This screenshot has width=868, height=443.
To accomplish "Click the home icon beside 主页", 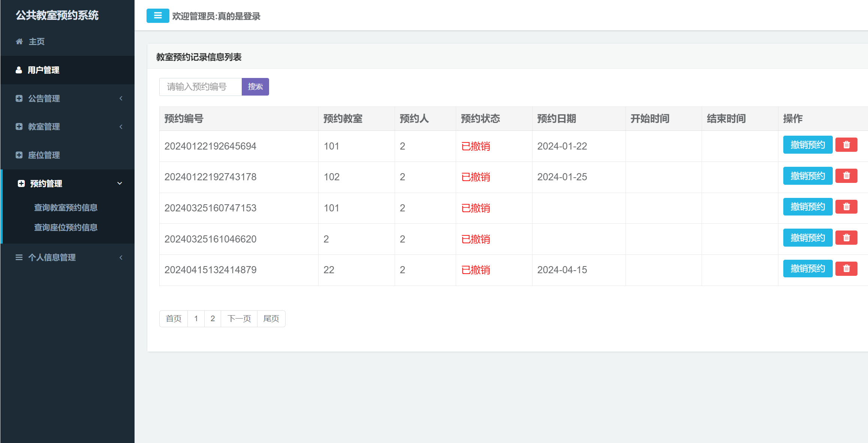I will click(19, 42).
